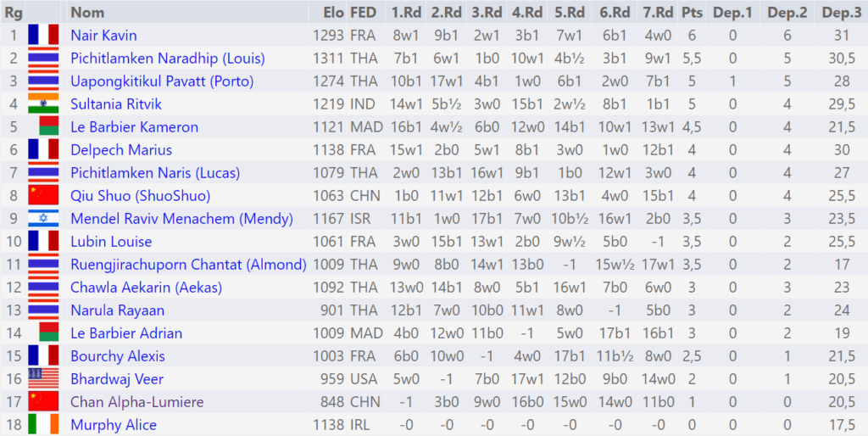
Task: Click the Dep.3 column header
Action: click(840, 12)
